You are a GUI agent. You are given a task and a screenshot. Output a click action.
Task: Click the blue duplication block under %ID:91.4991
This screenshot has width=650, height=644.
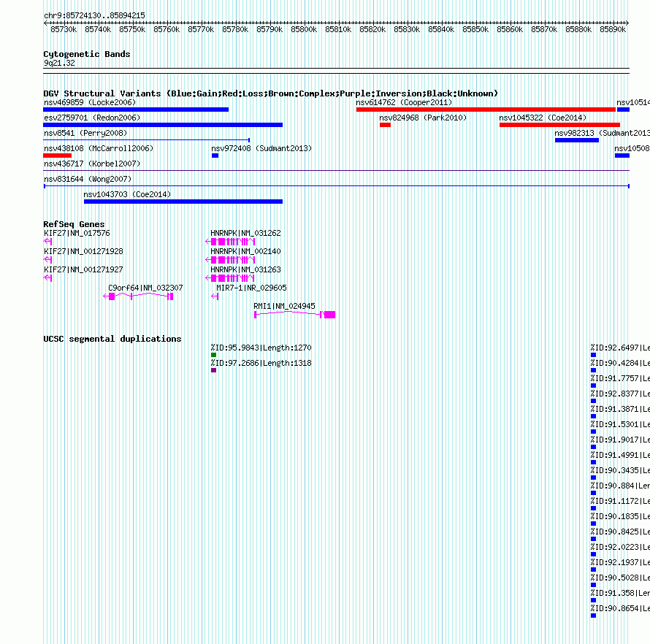[593, 462]
